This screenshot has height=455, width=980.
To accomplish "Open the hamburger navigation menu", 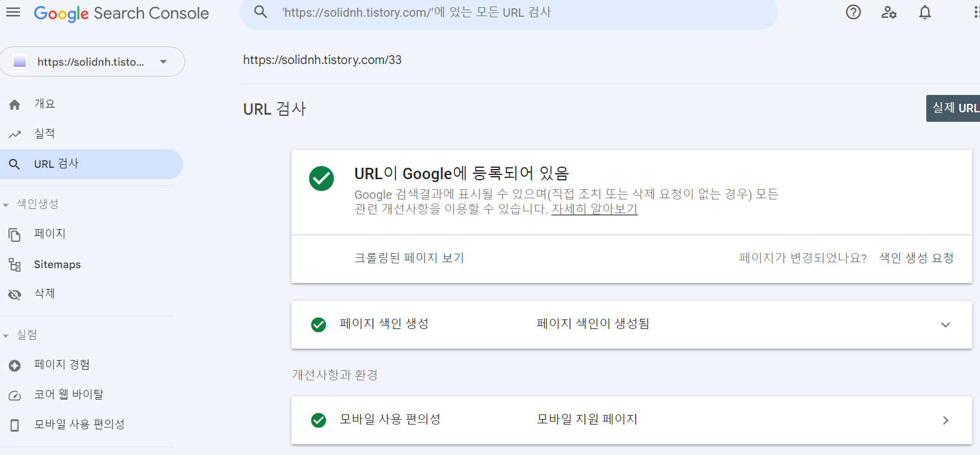I will point(13,12).
